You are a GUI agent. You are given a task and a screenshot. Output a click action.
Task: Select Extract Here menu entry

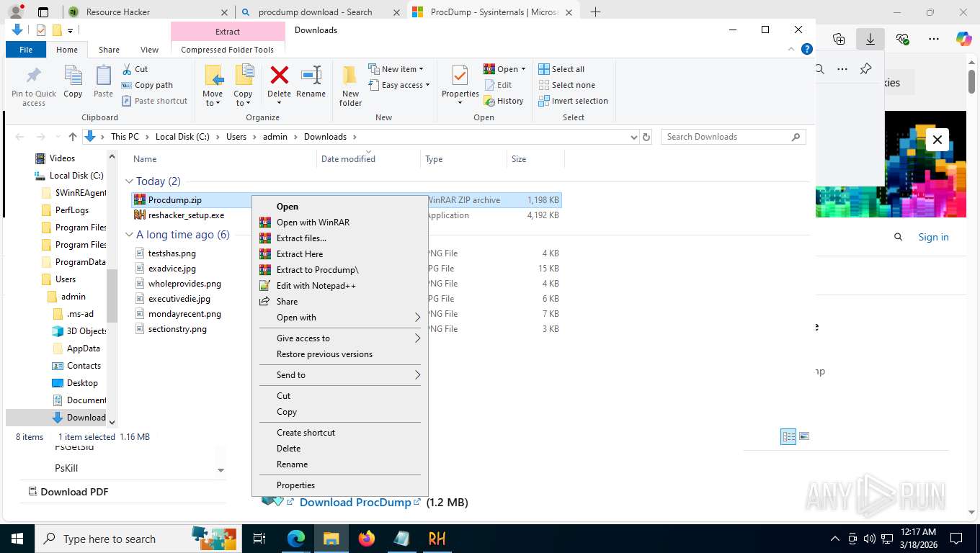(x=339, y=254)
